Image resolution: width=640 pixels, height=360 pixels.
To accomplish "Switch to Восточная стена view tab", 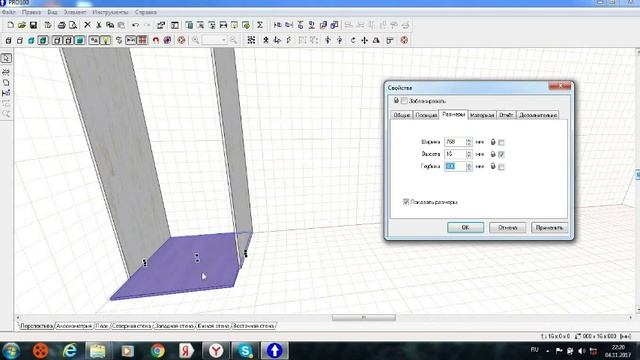I will coord(253,326).
